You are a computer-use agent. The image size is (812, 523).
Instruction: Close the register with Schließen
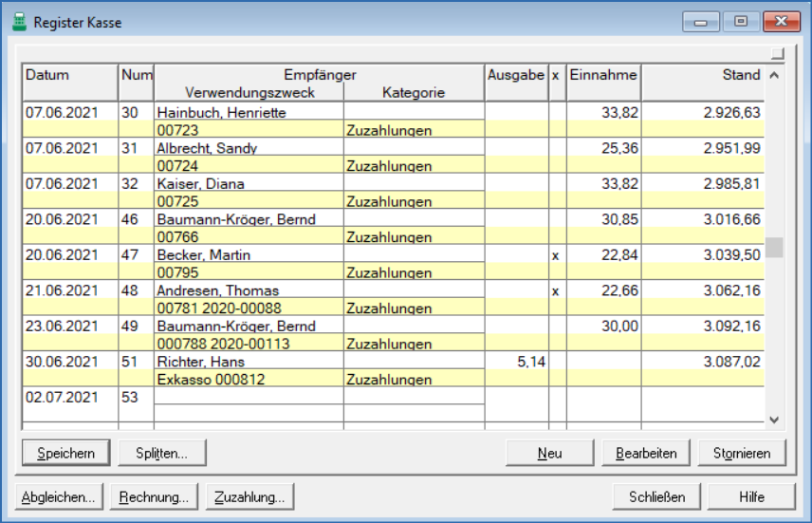pos(656,497)
